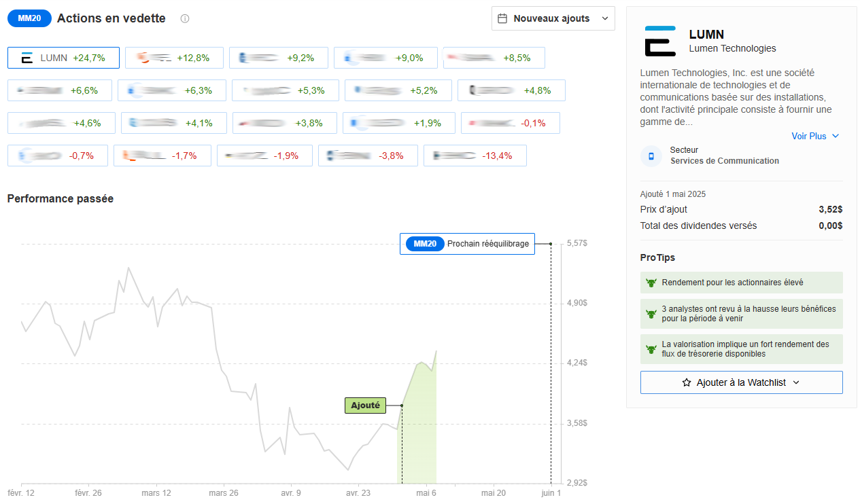Select the stock chip showing +4,1%
Screen dimensions: 860x504
click(174, 123)
